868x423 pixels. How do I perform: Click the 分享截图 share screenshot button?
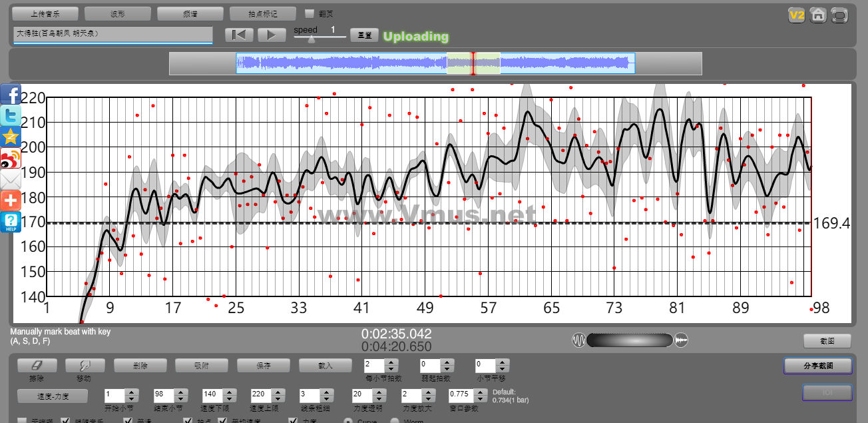pos(818,366)
